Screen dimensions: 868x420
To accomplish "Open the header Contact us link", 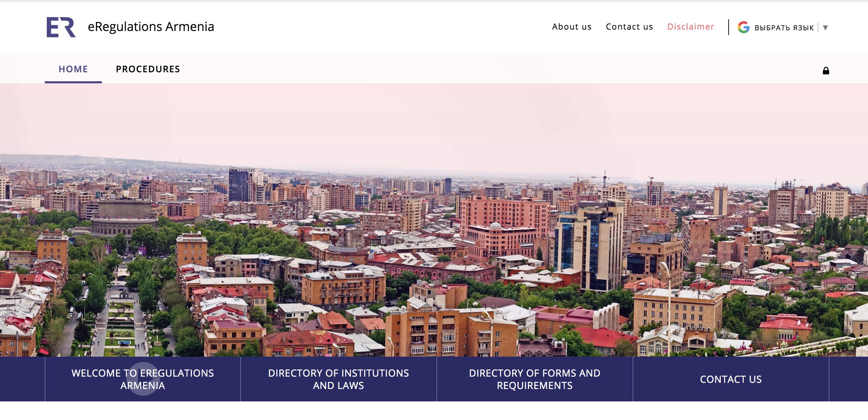I will [629, 27].
